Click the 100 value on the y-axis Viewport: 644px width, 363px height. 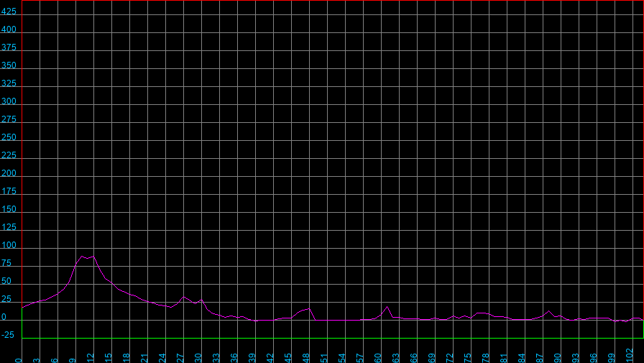tap(9, 246)
